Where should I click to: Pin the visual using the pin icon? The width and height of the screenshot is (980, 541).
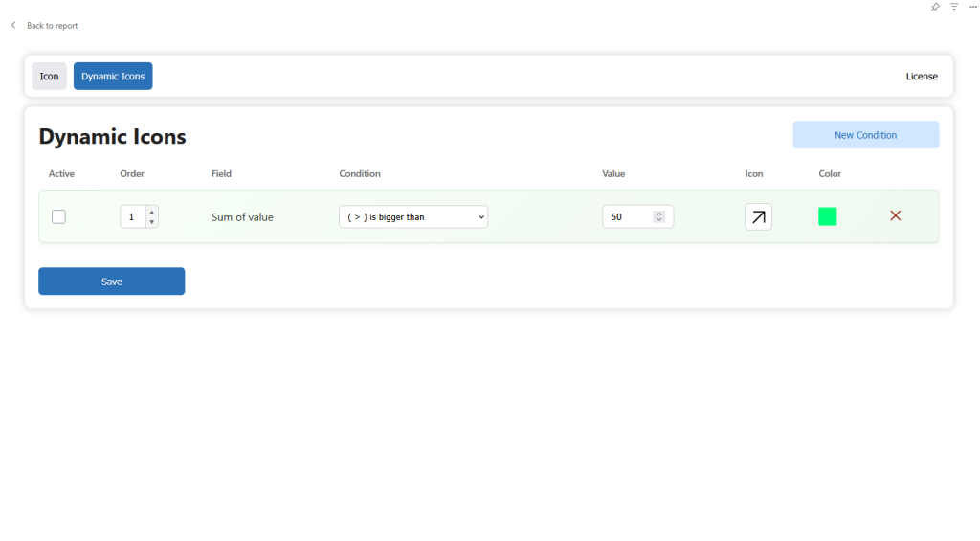click(935, 7)
